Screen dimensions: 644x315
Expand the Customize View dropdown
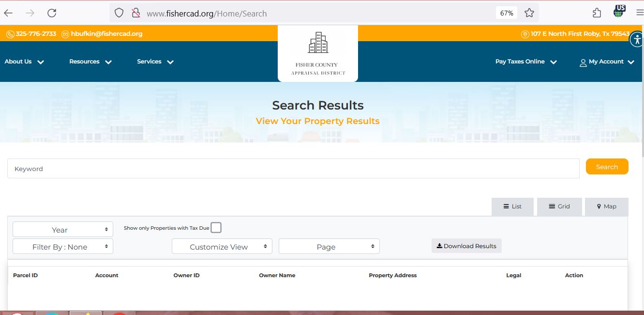click(x=222, y=247)
